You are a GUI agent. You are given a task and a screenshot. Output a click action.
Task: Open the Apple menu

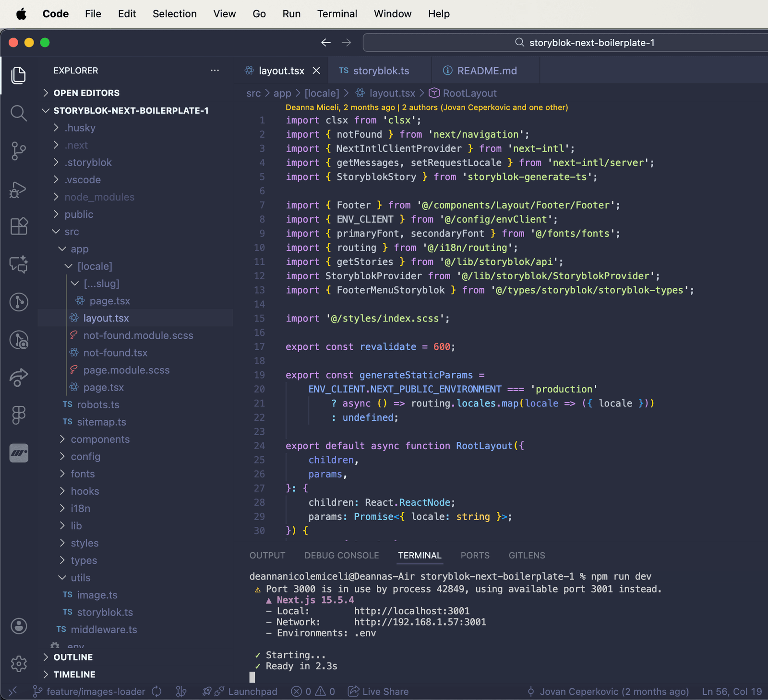click(x=21, y=14)
